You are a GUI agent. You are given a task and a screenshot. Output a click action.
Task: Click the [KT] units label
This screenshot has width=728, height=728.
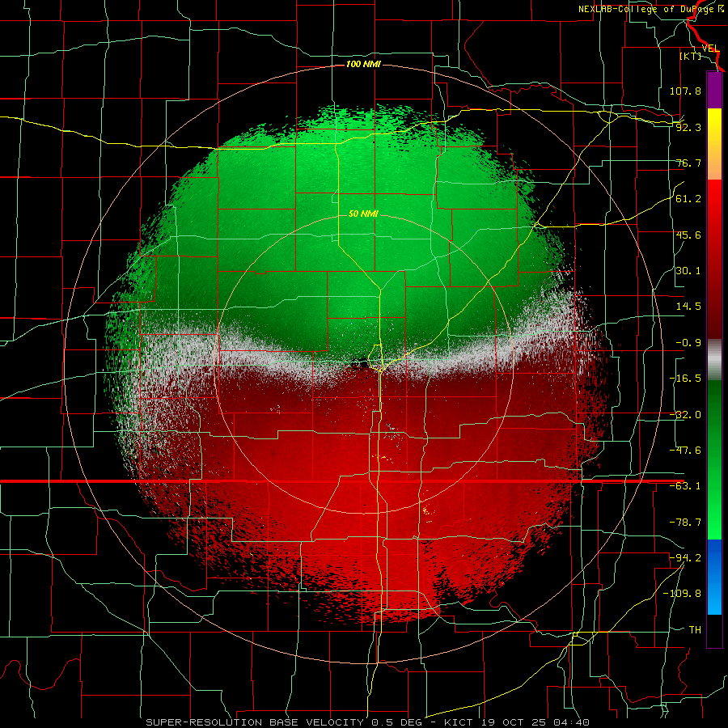[x=691, y=56]
